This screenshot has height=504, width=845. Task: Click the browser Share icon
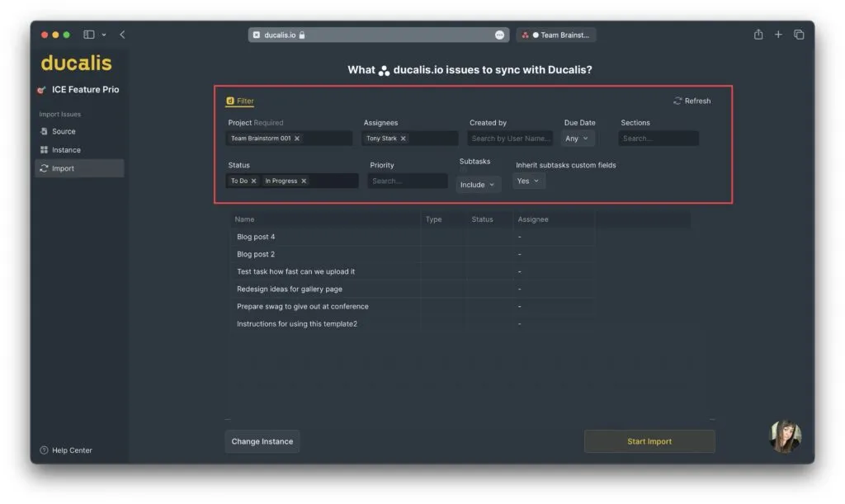click(x=758, y=35)
